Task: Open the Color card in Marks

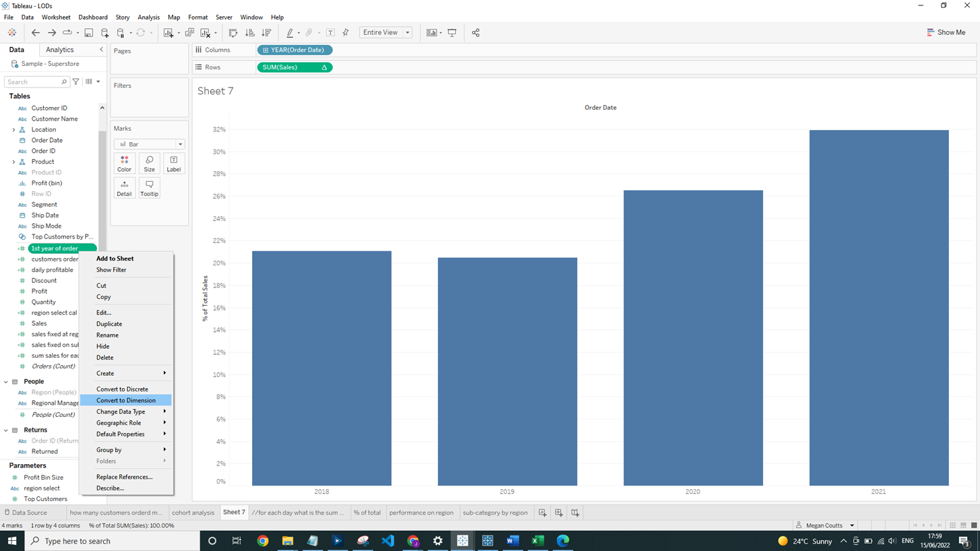Action: 124,164
